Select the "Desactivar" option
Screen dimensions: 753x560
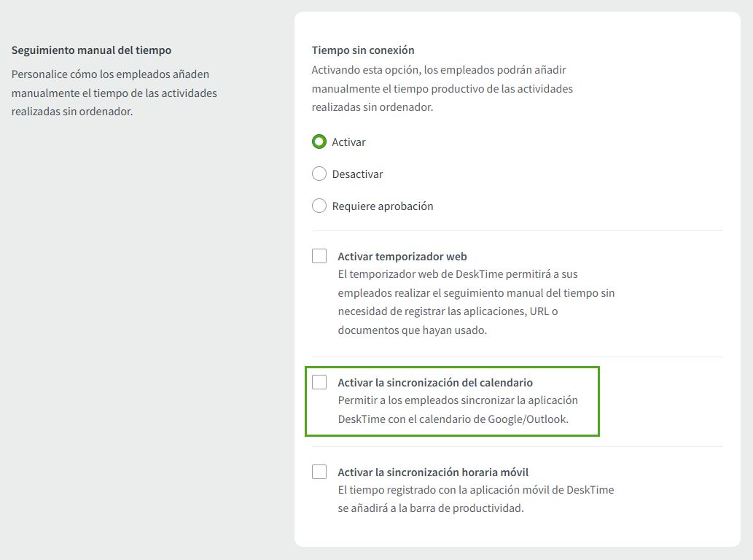[319, 174]
